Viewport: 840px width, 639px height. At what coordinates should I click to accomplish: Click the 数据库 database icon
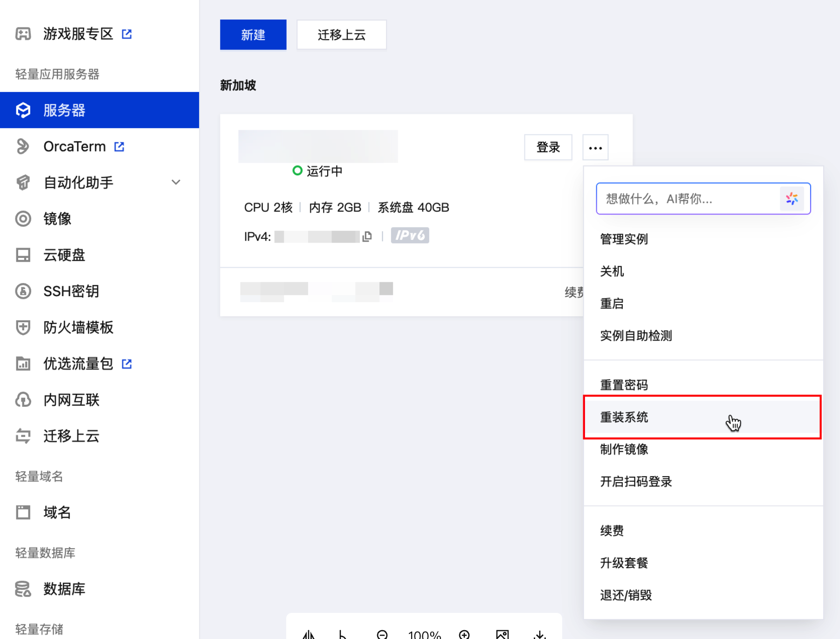[23, 589]
